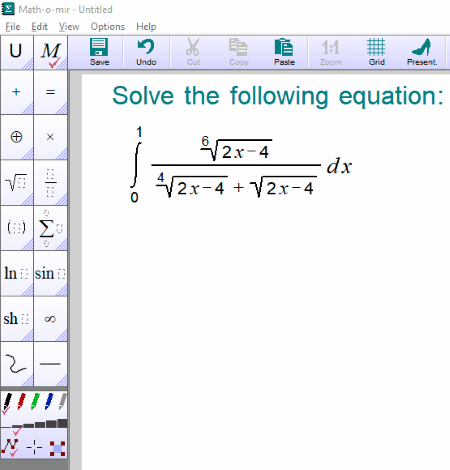This screenshot has height=470, width=450.
Task: Select the third line width
Action: point(28,425)
